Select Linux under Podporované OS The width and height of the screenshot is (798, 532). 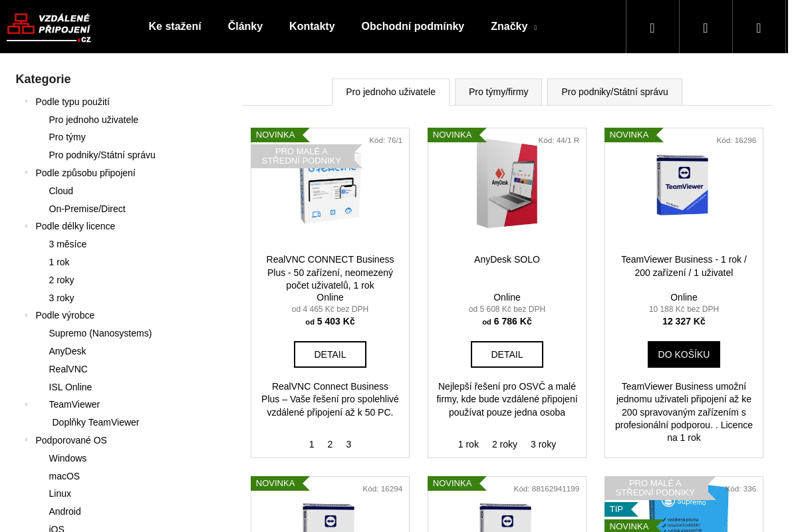pyautogui.click(x=60, y=493)
